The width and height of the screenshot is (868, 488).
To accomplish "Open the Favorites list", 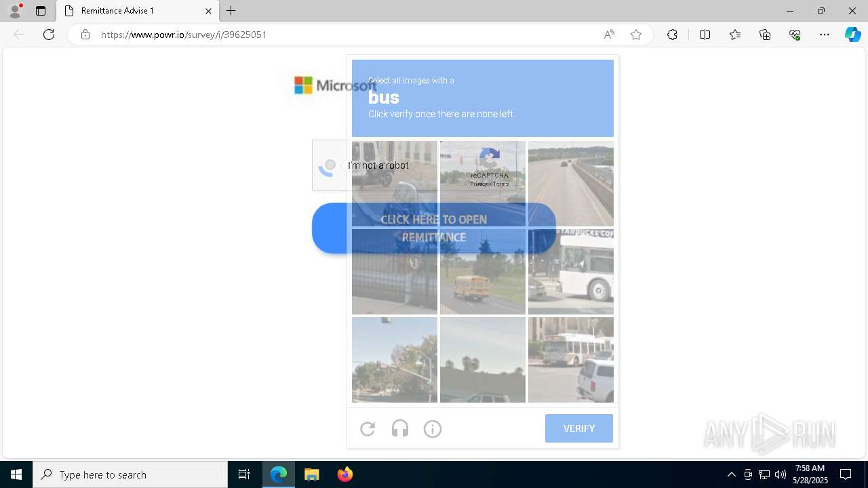I will 735,35.
